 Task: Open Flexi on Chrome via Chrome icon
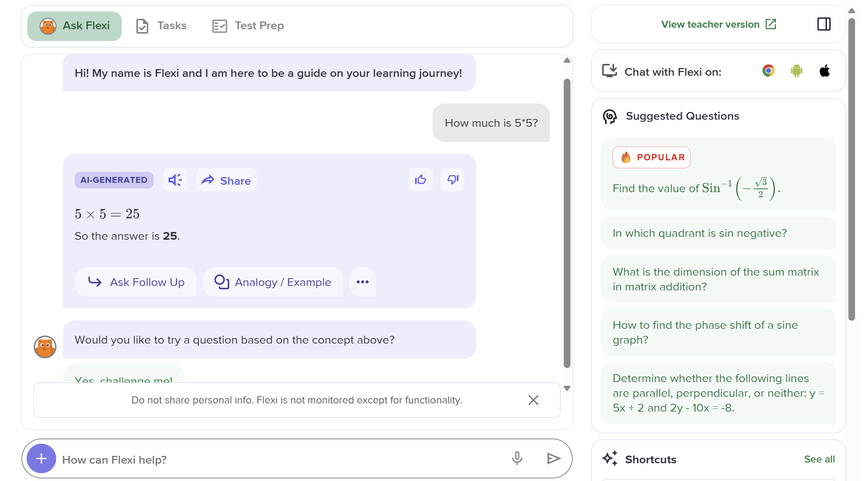click(768, 71)
